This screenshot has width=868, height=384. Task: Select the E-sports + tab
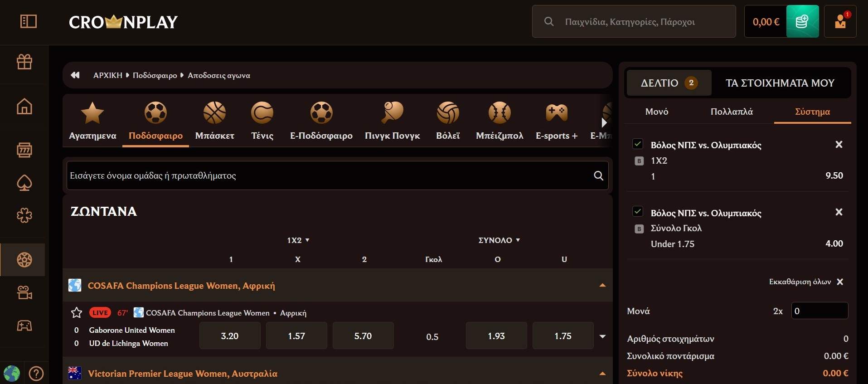557,121
